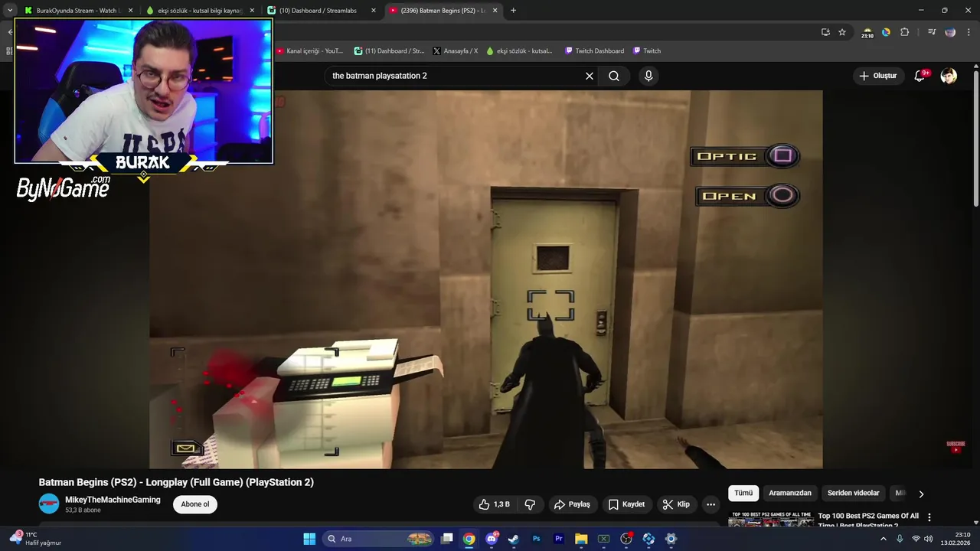This screenshot has width=980, height=551.
Task: Open the Windows Start menu
Action: click(309, 539)
